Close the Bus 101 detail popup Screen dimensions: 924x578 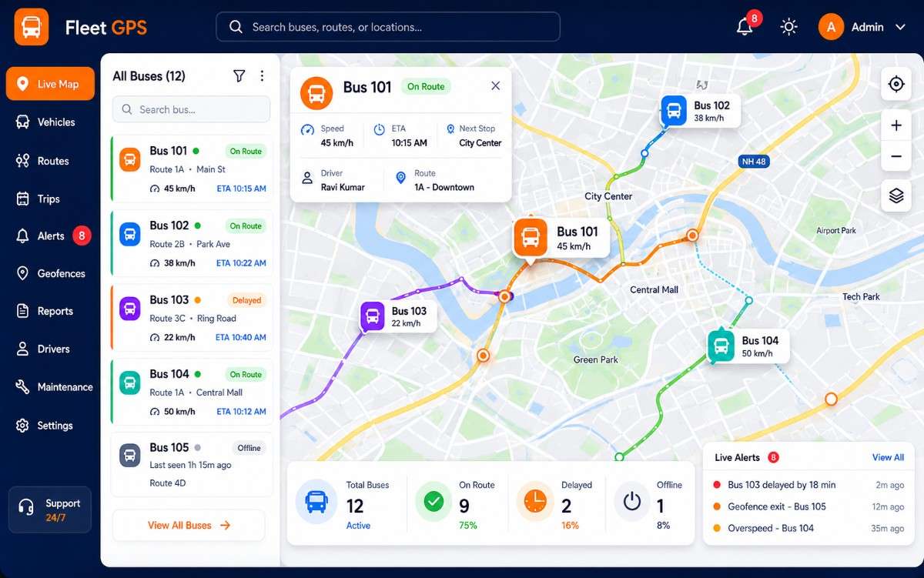coord(495,86)
